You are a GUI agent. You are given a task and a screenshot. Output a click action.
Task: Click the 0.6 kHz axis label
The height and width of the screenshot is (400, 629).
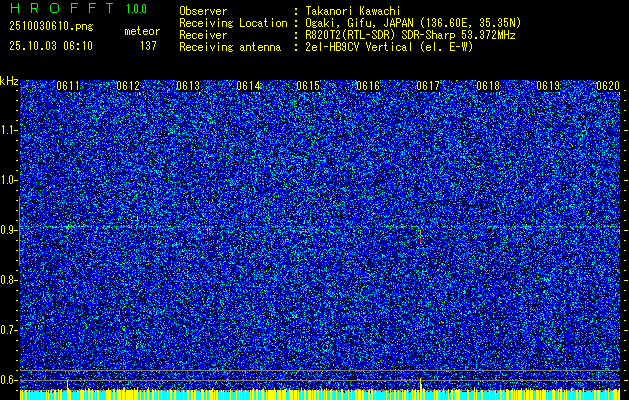coord(8,380)
